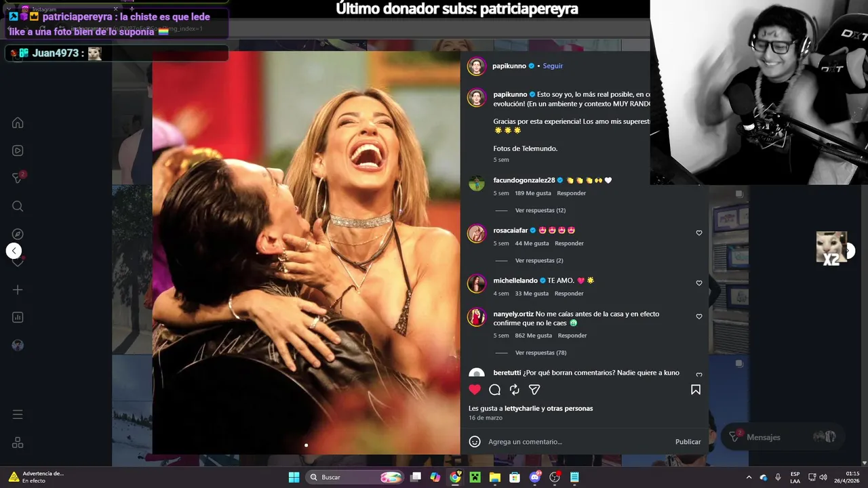Open the michellelando profile link
This screenshot has width=868, height=488.
click(x=515, y=281)
